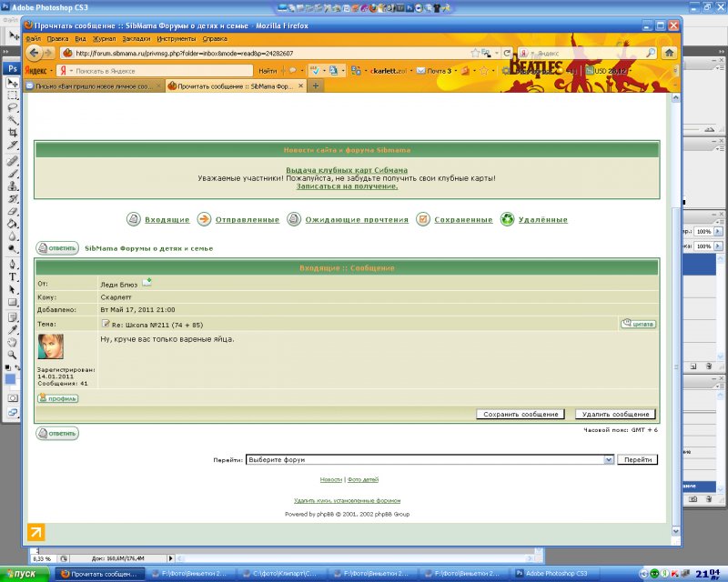Select the Paint Bucket tool in Photoshop

[13, 224]
